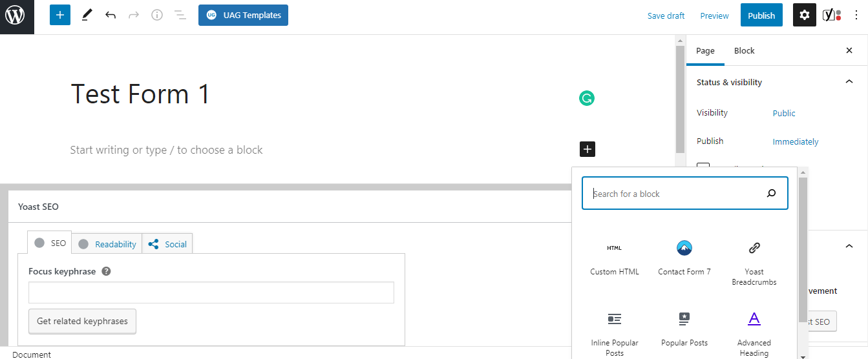The image size is (868, 359).
Task: Click Get related keyphrases button
Action: (82, 321)
